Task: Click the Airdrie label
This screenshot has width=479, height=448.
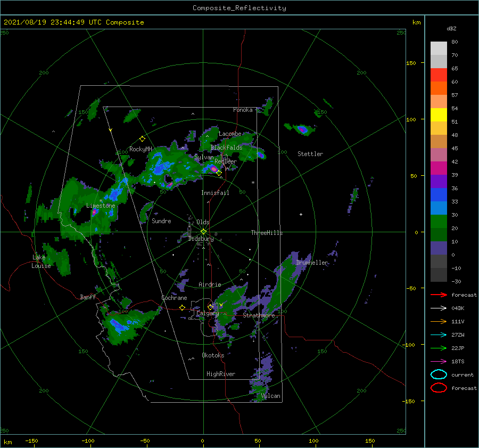Action: [210, 284]
